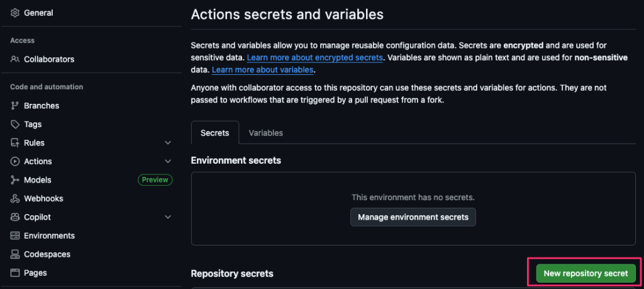Click New repository secret button
The width and height of the screenshot is (644, 289).
586,273
